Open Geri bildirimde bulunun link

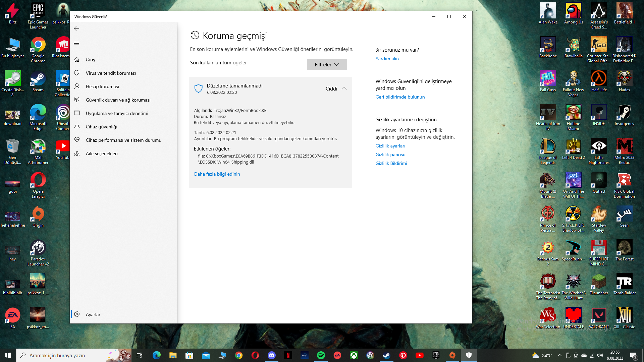coord(400,97)
